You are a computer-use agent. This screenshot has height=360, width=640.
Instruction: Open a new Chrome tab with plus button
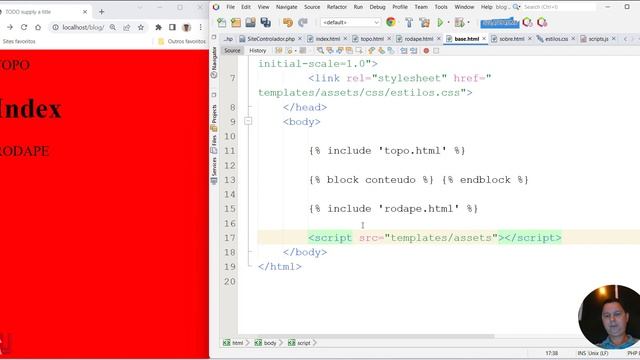[x=102, y=12]
